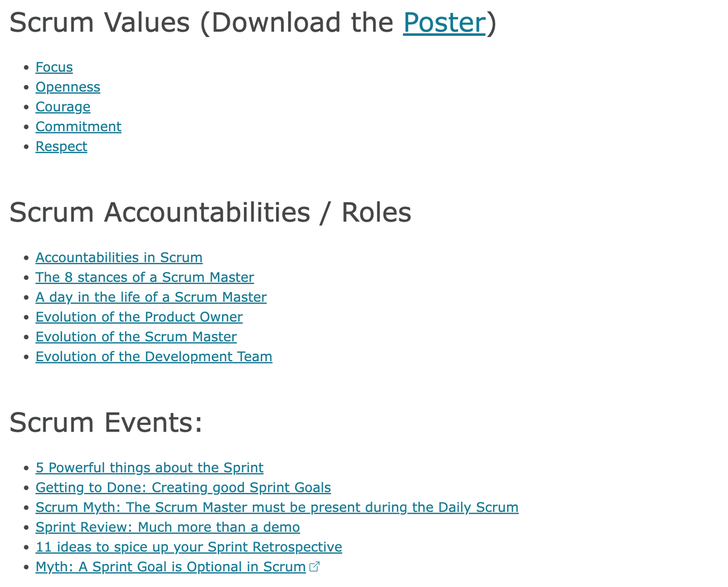
Task: Click Myth: A Sprint Goal is Optional link
Action: [170, 567]
